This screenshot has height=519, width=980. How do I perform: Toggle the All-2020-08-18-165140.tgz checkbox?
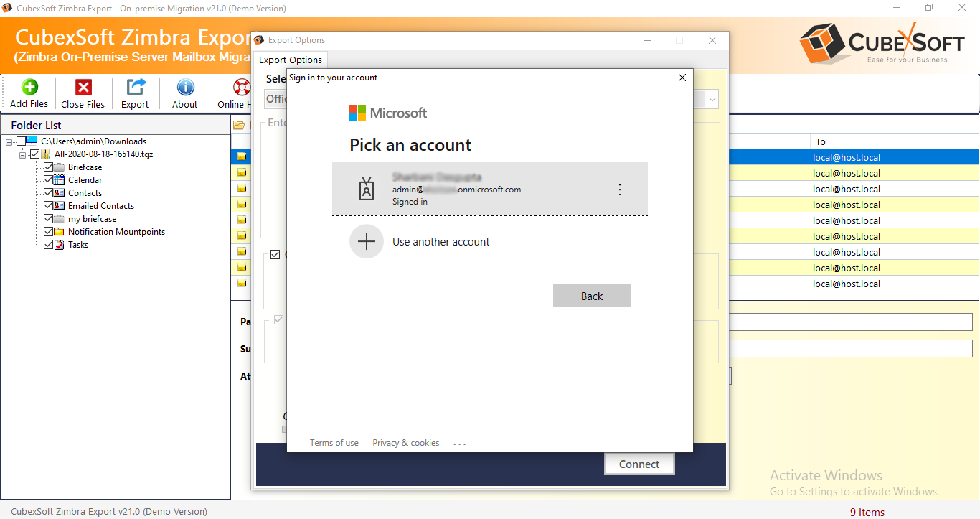[x=34, y=154]
